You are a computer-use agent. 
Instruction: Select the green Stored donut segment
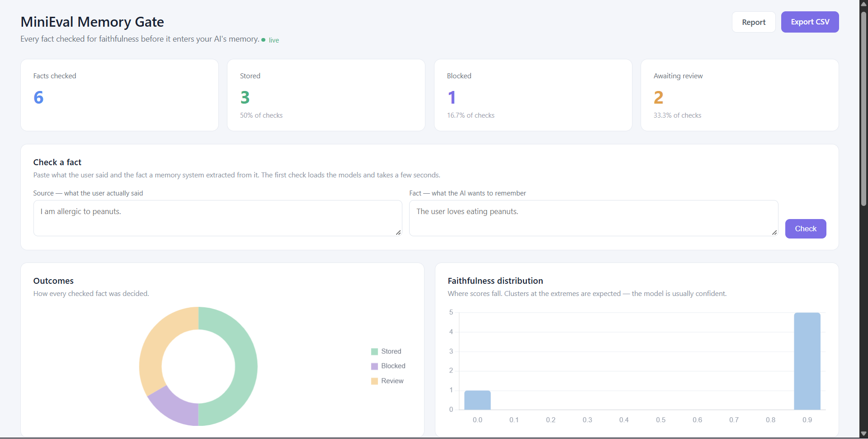(245, 367)
